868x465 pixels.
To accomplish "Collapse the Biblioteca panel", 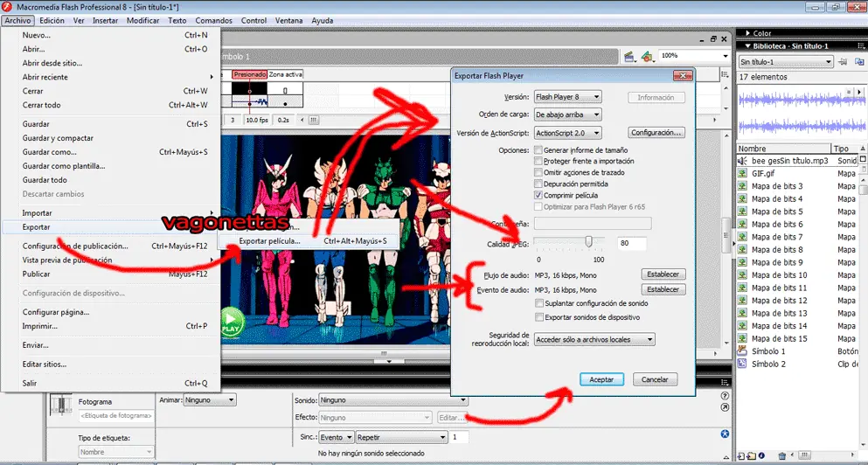I will pyautogui.click(x=748, y=46).
